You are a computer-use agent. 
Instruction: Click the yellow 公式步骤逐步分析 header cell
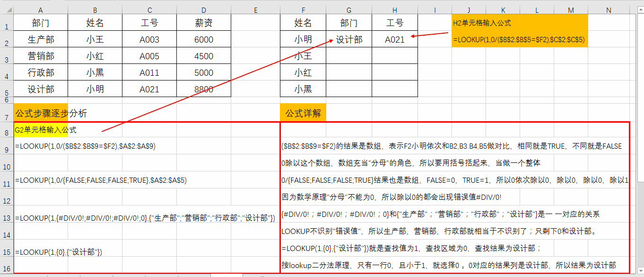pos(42,112)
